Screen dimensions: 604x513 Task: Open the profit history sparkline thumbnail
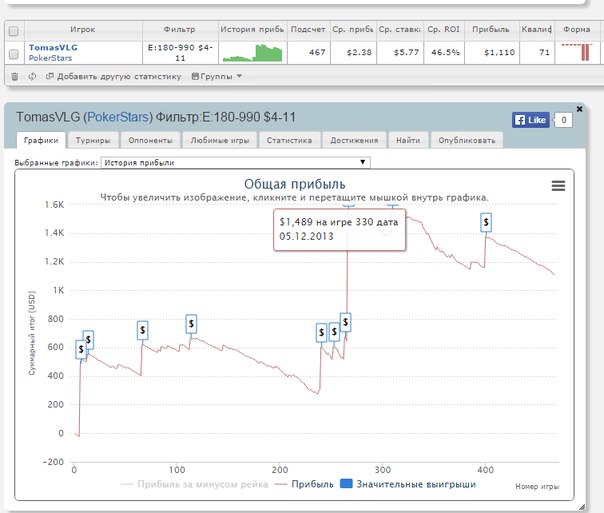pyautogui.click(x=252, y=53)
